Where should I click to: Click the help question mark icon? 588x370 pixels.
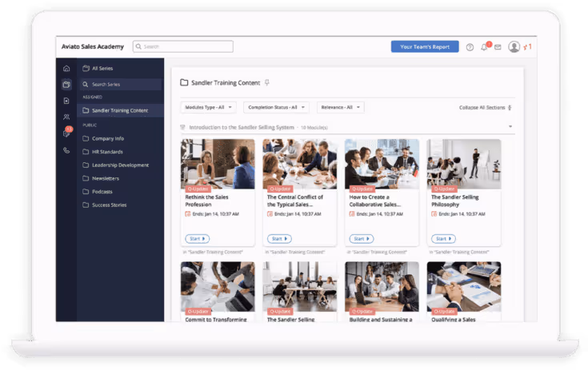point(470,47)
